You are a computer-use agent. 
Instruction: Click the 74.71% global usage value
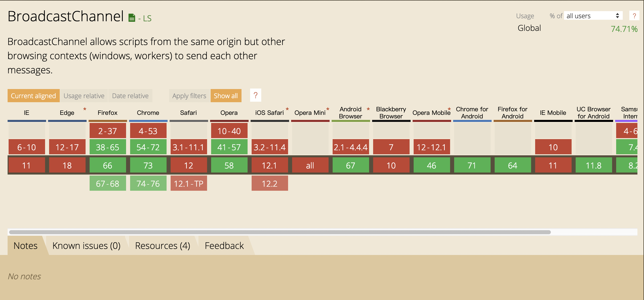(x=624, y=29)
